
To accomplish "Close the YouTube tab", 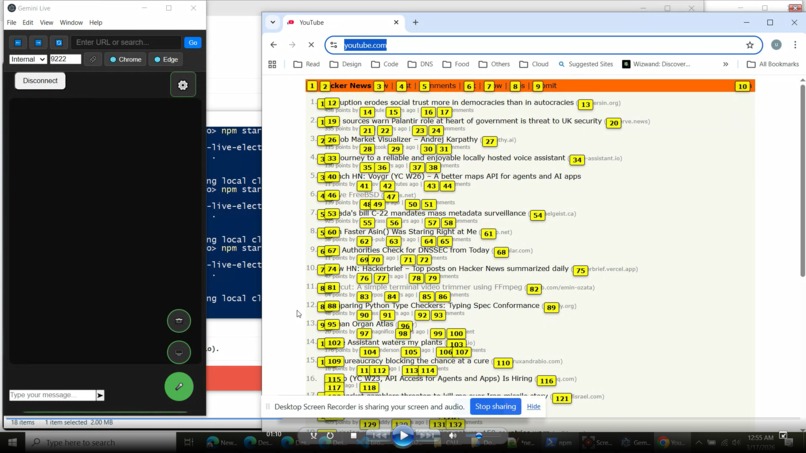I will (396, 22).
